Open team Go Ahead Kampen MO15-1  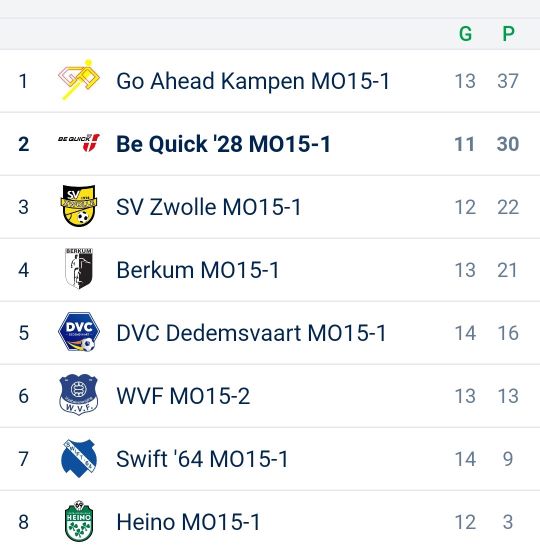pyautogui.click(x=253, y=81)
